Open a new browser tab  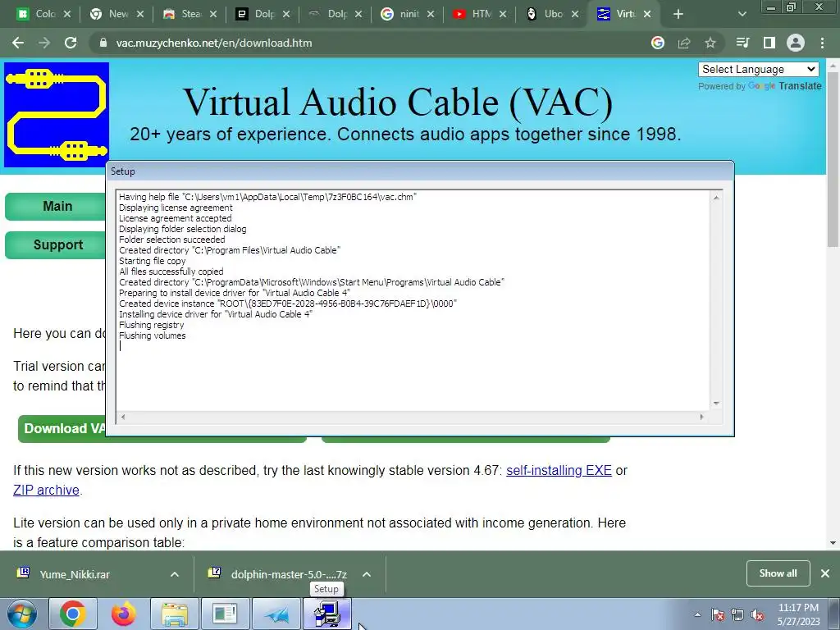[x=678, y=14]
